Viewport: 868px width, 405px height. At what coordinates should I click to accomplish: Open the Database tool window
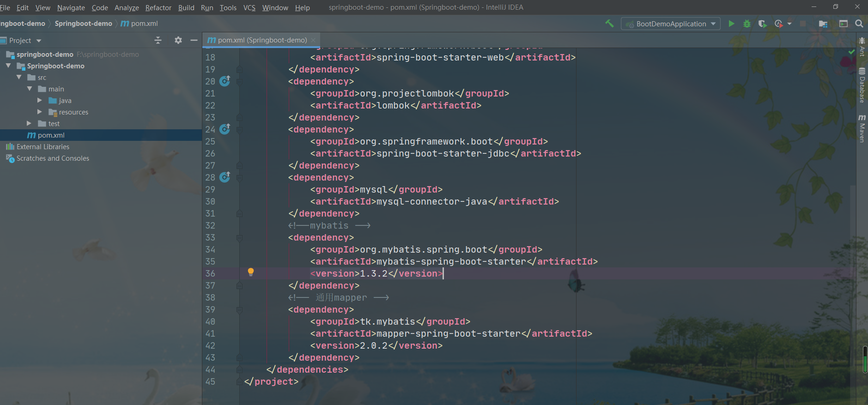pos(862,85)
